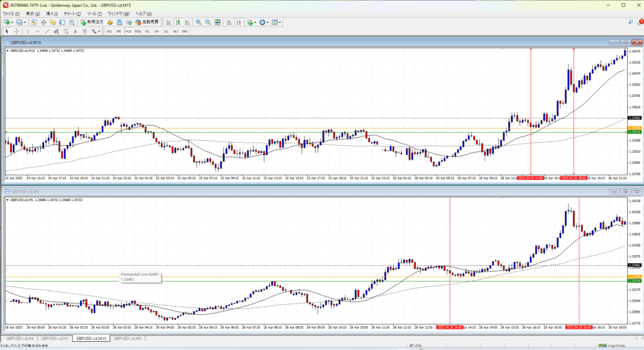This screenshot has width=644, height=350.
Task: Tile chart windows icon in toolbar
Action: coord(218,23)
